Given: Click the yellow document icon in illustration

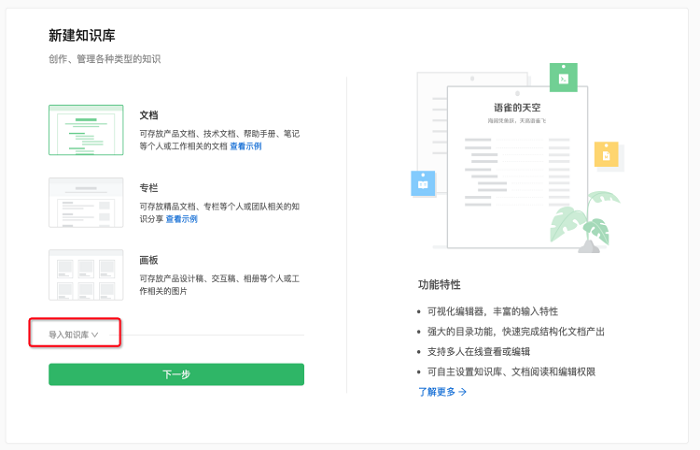Looking at the screenshot, I should 606,154.
